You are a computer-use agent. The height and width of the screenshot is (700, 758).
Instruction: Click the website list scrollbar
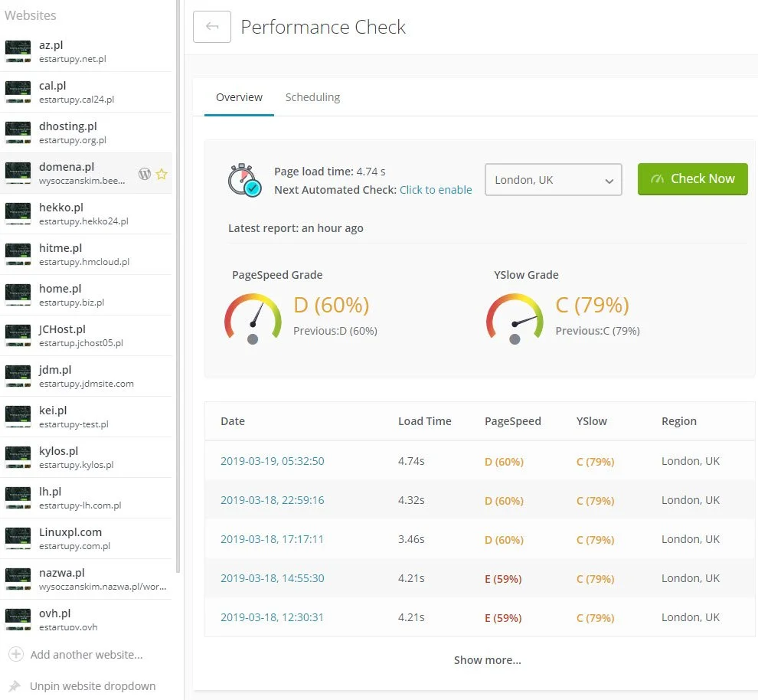click(x=178, y=286)
